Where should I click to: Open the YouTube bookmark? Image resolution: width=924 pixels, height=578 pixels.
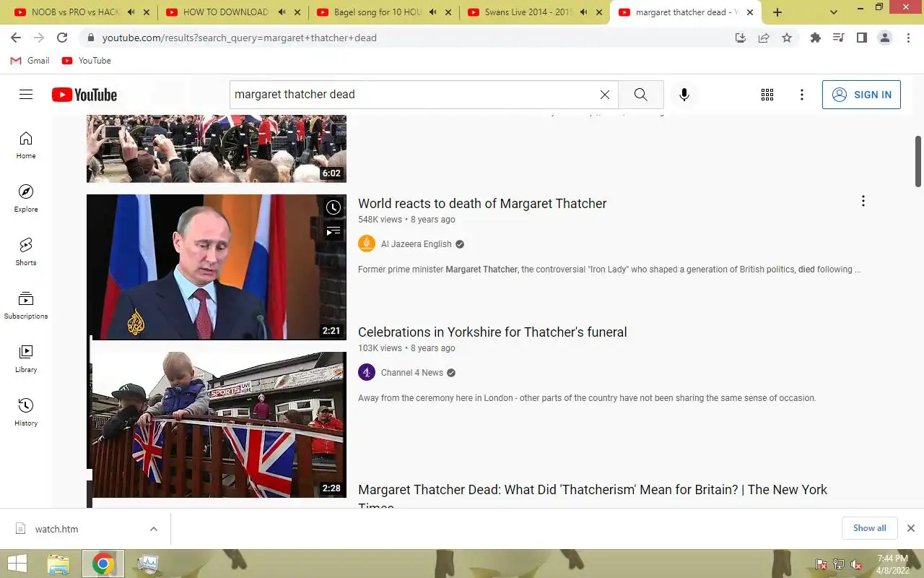pyautogui.click(x=87, y=61)
